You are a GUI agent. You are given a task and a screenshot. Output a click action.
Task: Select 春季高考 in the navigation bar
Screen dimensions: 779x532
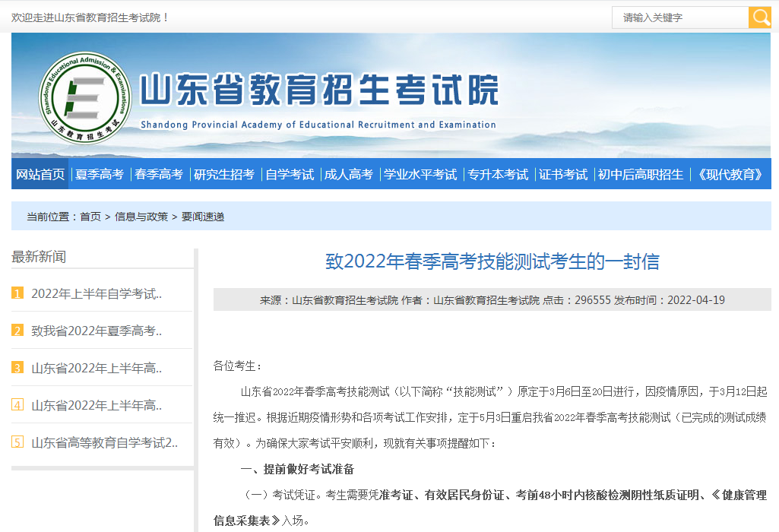click(159, 174)
